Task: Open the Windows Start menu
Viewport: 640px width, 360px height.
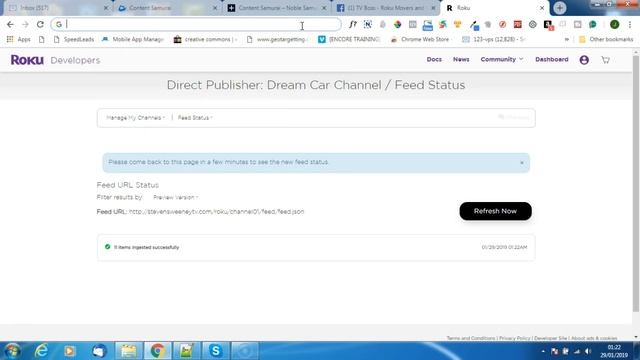Action: 13,351
